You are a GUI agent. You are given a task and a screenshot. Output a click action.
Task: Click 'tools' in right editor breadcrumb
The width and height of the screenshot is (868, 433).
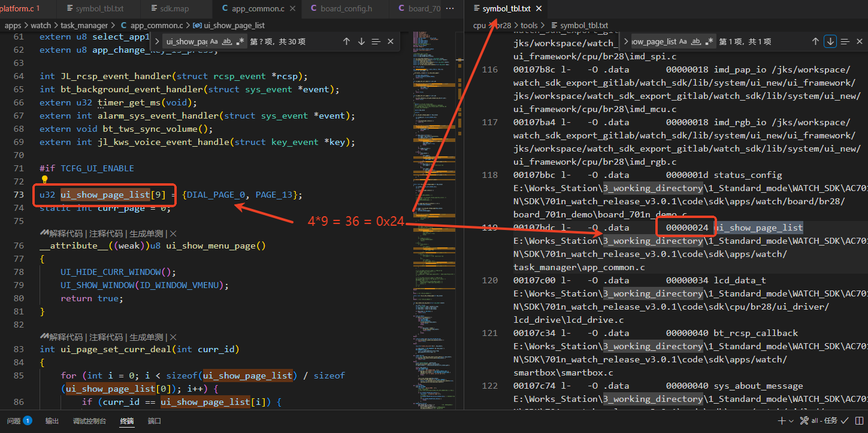pyautogui.click(x=529, y=25)
